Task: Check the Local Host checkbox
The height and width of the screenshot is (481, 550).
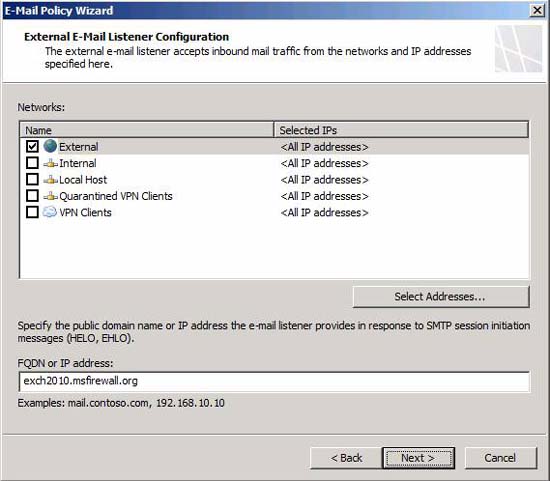Action: coord(32,179)
